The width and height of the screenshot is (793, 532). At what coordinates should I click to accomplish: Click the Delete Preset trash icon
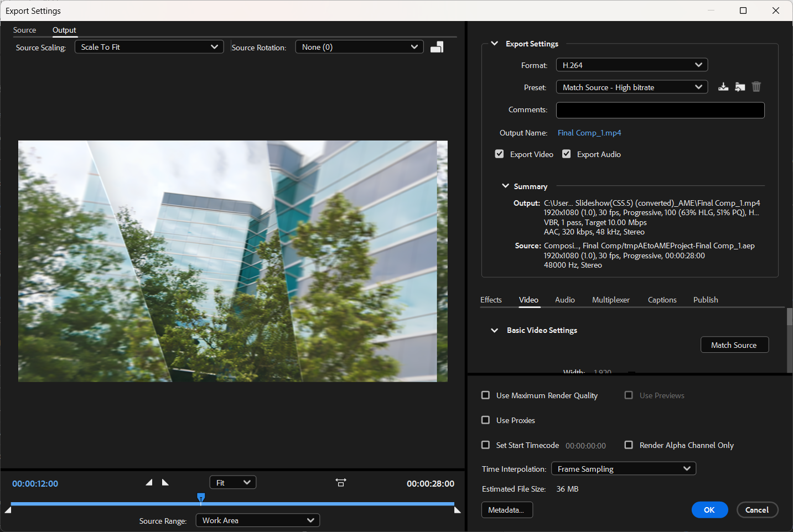coord(756,86)
